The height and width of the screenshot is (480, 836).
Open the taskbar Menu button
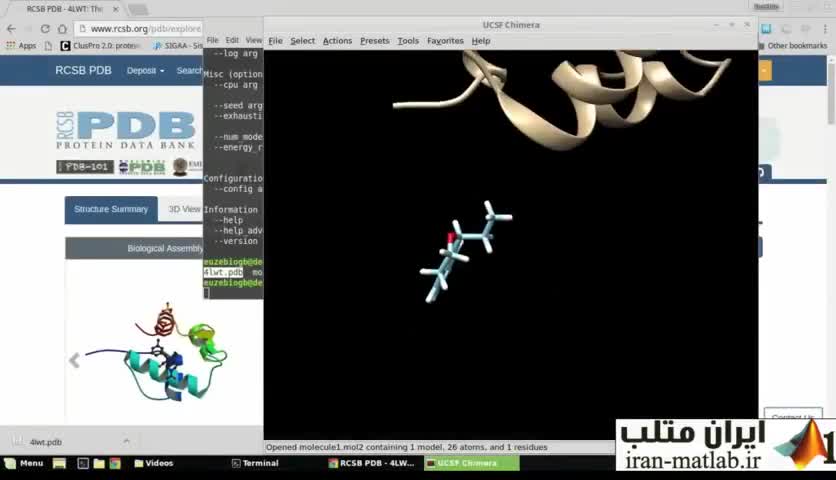24,463
